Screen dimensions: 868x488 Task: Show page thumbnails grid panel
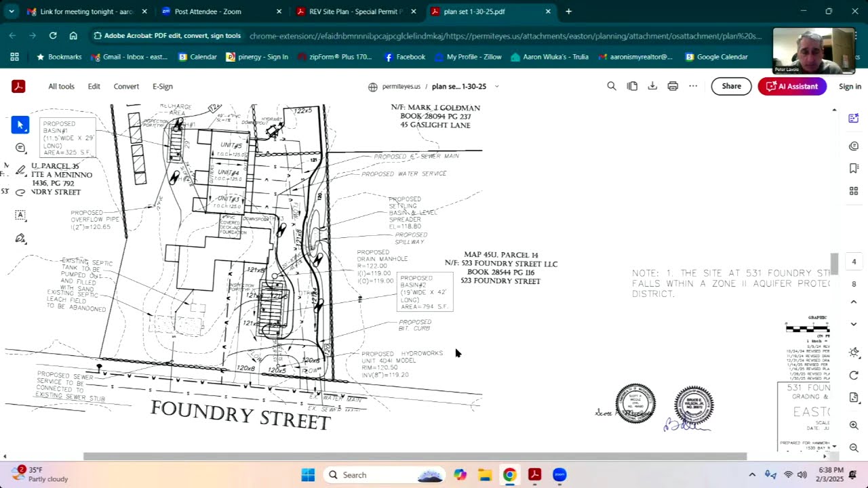click(854, 191)
